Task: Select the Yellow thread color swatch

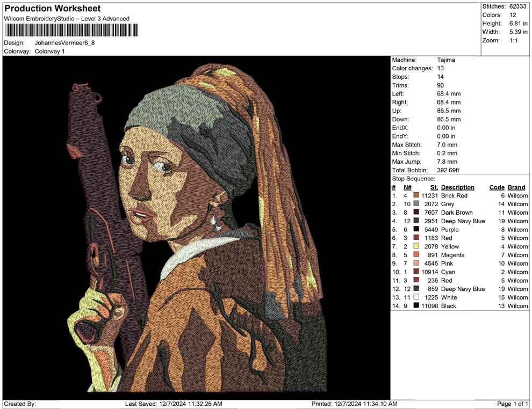Action: coord(416,246)
